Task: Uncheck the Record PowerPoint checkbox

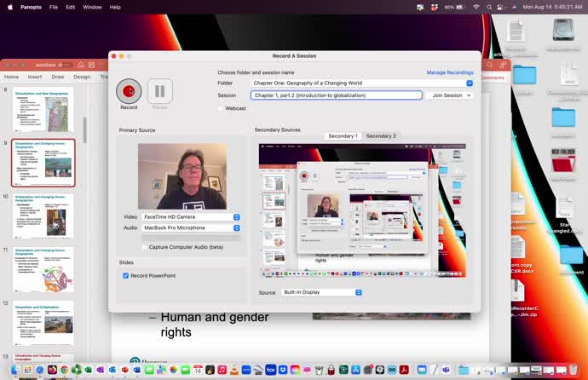Action: point(126,276)
